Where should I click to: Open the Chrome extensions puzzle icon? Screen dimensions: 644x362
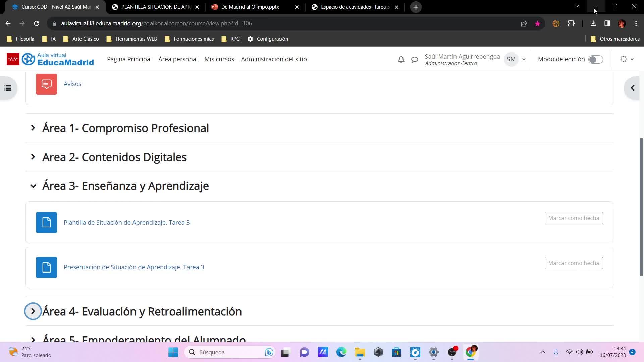571,23
